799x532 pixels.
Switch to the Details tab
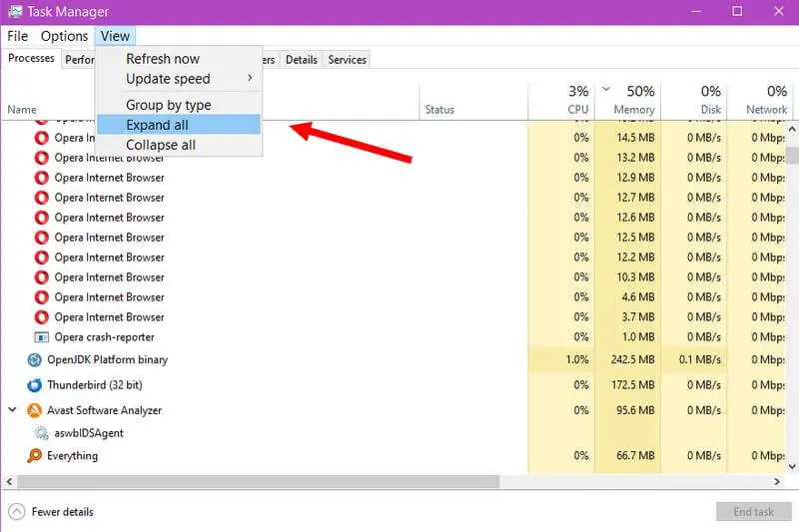pyautogui.click(x=302, y=60)
